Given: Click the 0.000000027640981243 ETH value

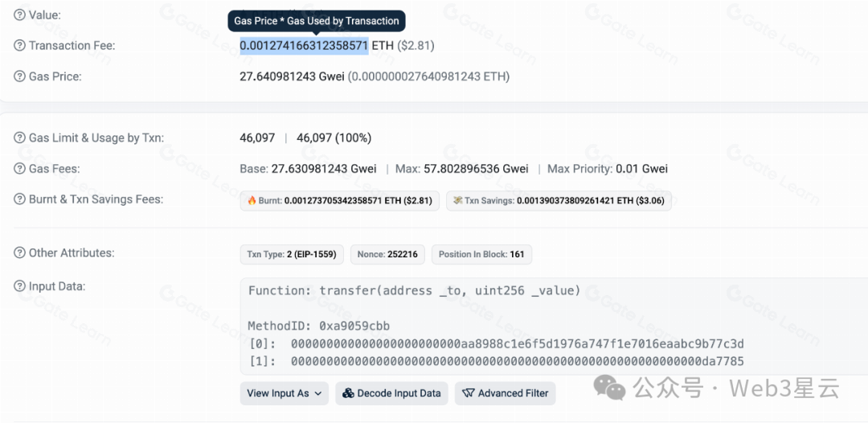Looking at the screenshot, I should click(x=428, y=76).
